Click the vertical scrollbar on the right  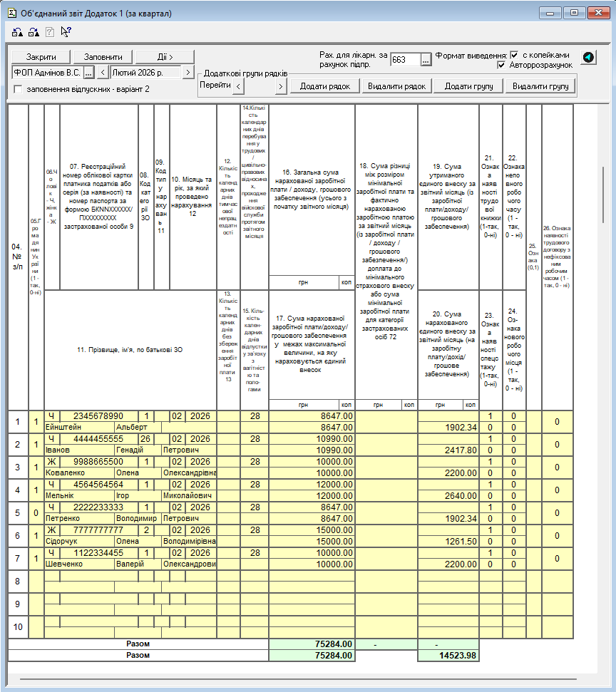[x=605, y=192]
